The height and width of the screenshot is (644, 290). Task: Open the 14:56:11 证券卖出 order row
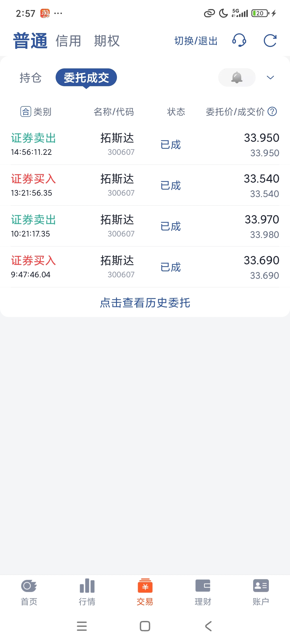tap(145, 145)
